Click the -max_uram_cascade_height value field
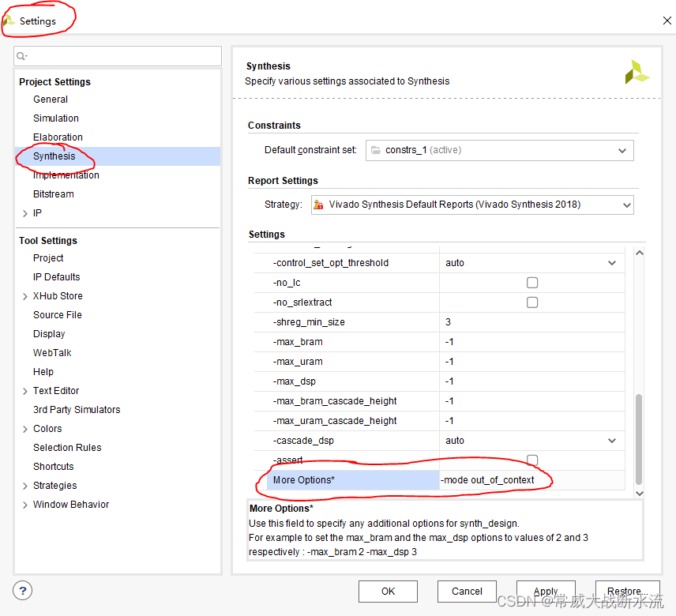The image size is (676, 616). pyautogui.click(x=532, y=421)
